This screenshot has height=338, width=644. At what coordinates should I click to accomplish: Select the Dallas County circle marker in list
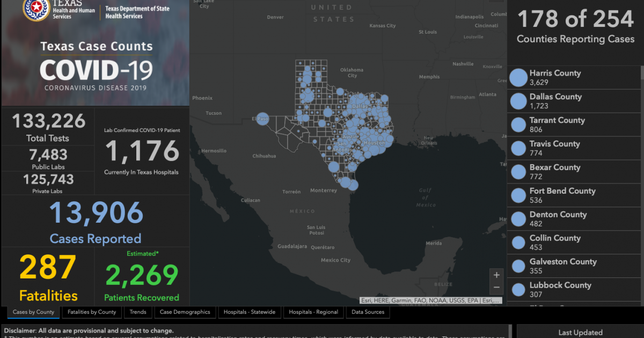[518, 101]
